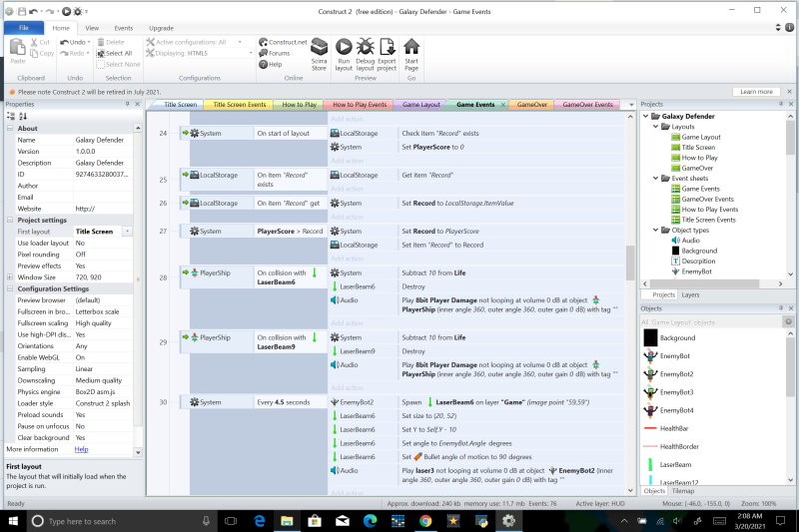
Task: Open the Scirra Store icon
Action: 319,47
